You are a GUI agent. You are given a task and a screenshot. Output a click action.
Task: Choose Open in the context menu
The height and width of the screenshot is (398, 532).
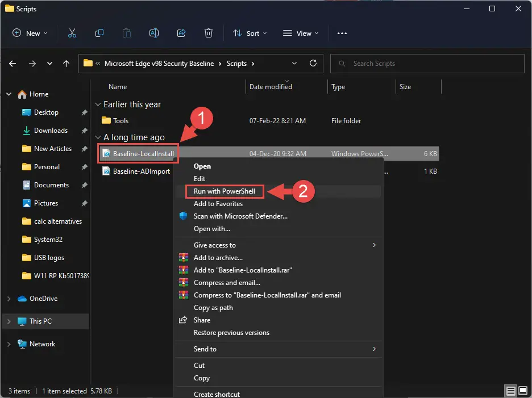(x=278, y=166)
